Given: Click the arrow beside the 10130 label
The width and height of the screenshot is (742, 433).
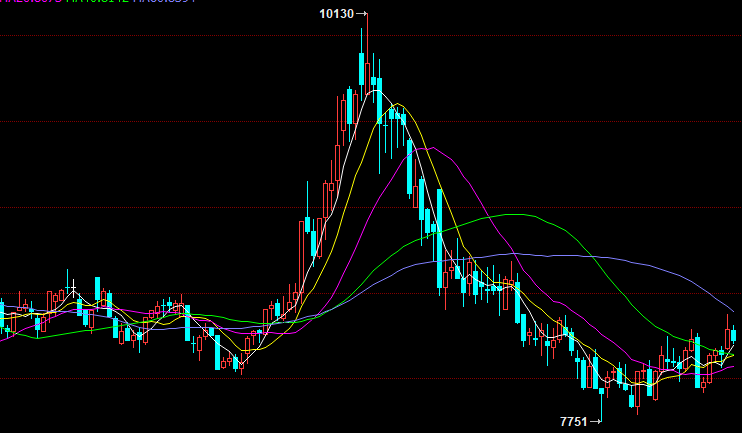Looking at the screenshot, I should (x=362, y=14).
